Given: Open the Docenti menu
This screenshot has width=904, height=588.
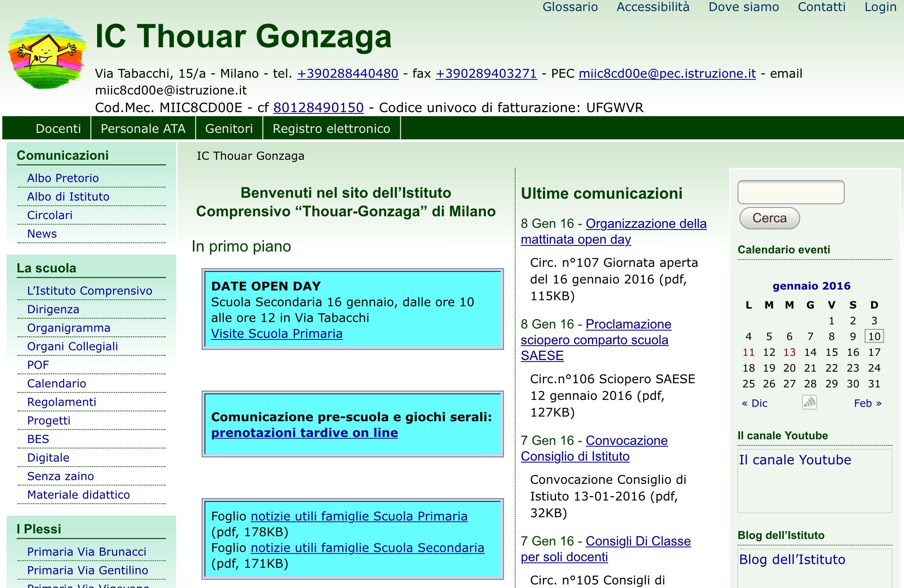Looking at the screenshot, I should [58, 128].
